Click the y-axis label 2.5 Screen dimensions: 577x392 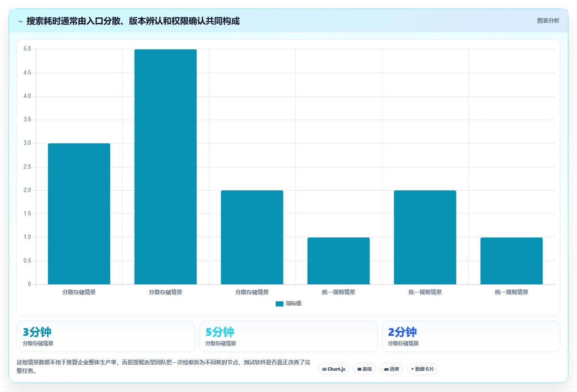pos(27,167)
